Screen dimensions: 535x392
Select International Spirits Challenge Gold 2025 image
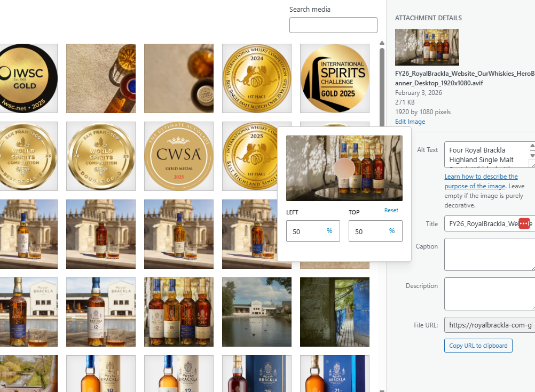[x=335, y=78]
